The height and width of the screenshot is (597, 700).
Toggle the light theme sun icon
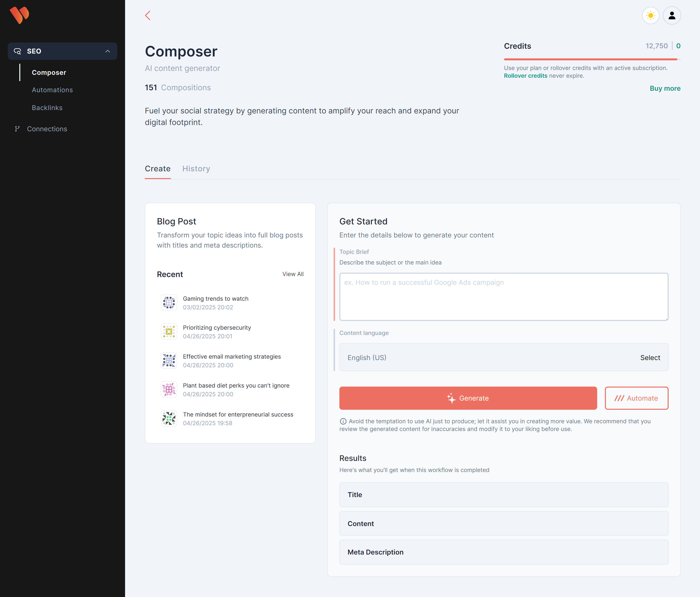pos(650,15)
